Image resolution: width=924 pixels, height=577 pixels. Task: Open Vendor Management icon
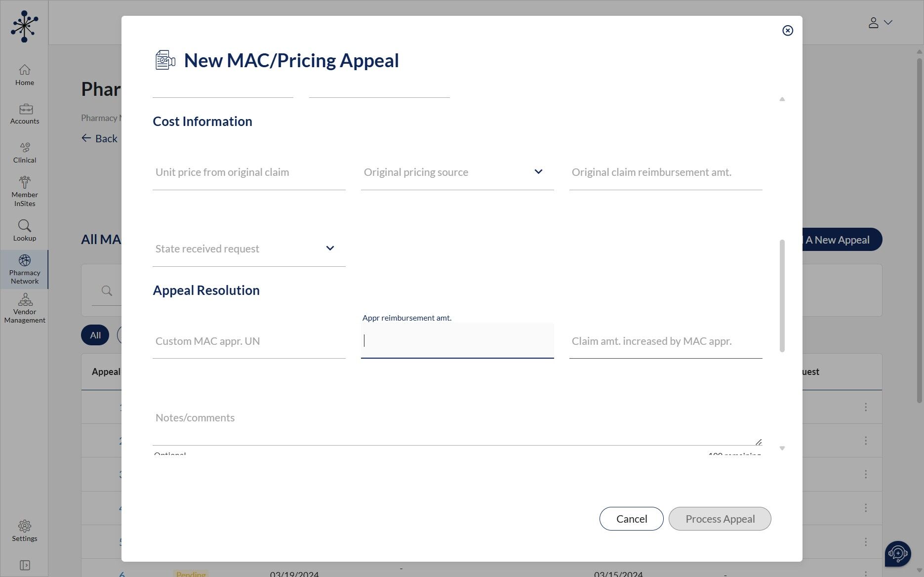(x=25, y=299)
